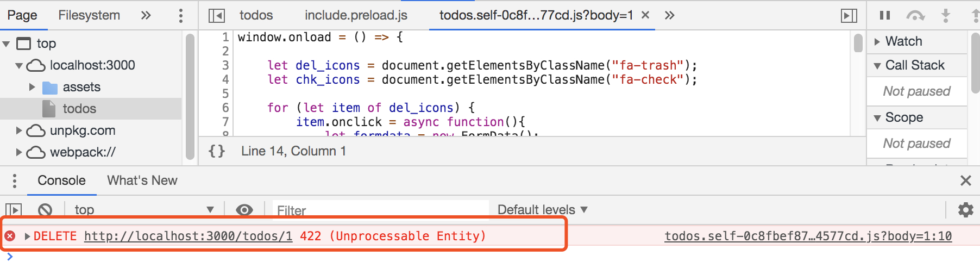Image resolution: width=980 pixels, height=274 pixels.
Task: Expand the assets folder in the tree
Action: click(x=32, y=87)
